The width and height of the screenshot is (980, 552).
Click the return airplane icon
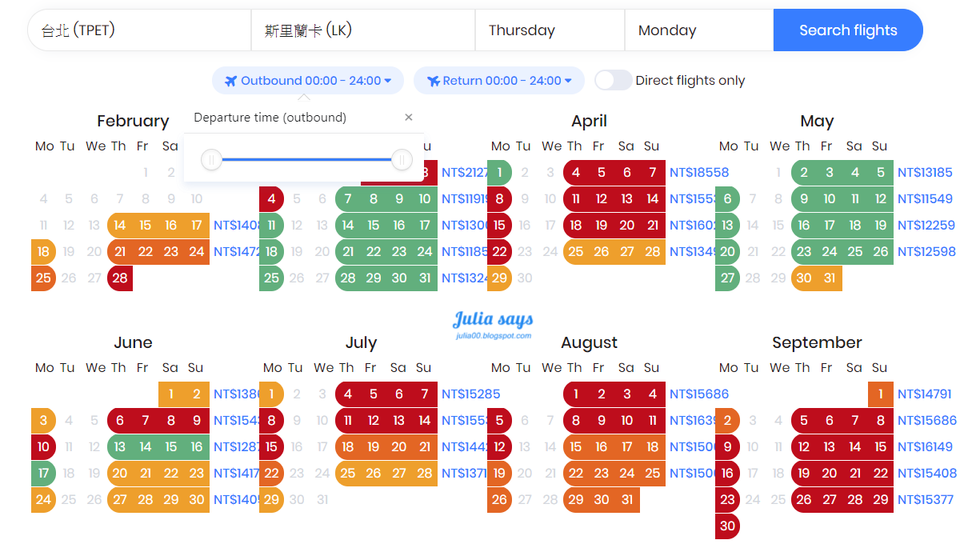click(434, 81)
